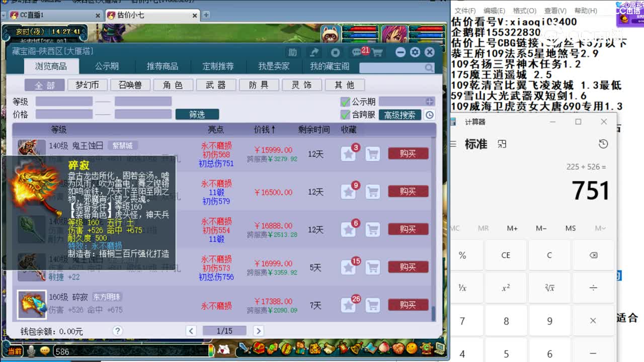Click the microphone icon in chat bar
The height and width of the screenshot is (362, 644).
(x=32, y=351)
